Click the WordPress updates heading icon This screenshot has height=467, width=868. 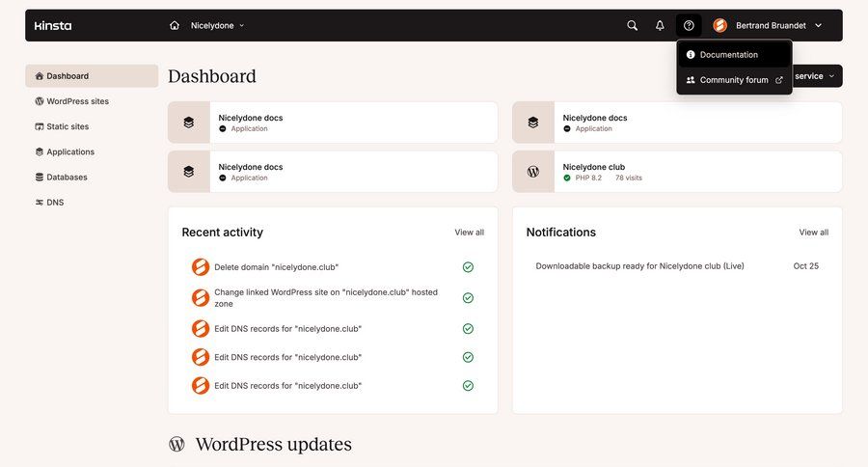point(176,444)
